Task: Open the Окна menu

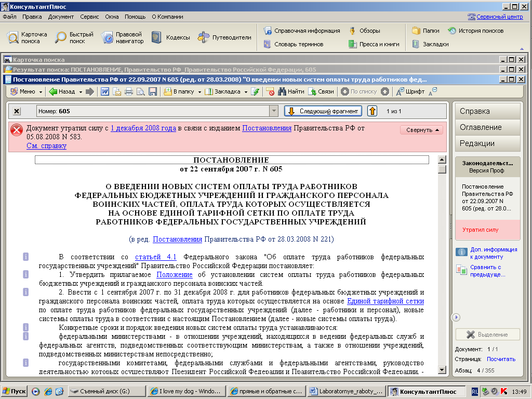Action: 112,17
